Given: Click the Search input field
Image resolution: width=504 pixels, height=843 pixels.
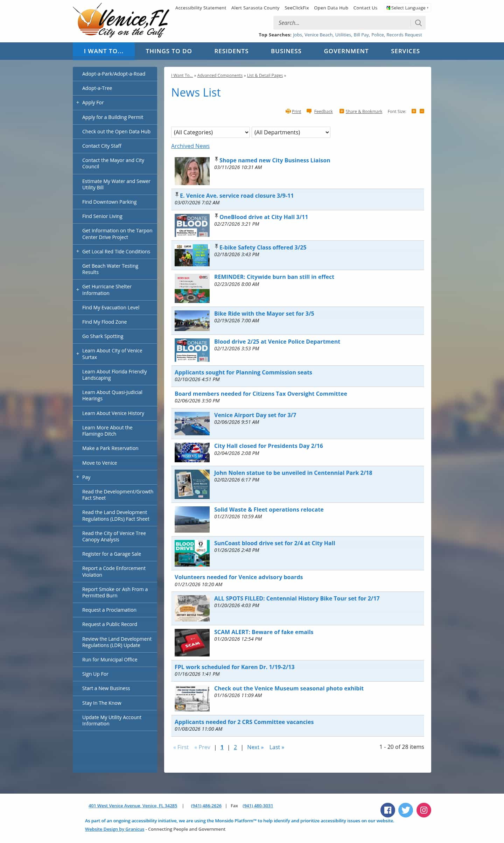Looking at the screenshot, I should (x=342, y=23).
